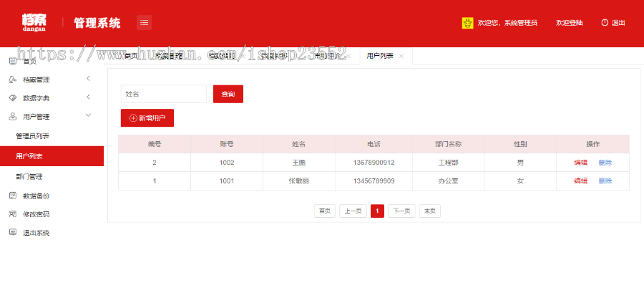This screenshot has height=288, width=644.
Task: Click the 修改密码 sidebar icon
Action: (x=12, y=214)
